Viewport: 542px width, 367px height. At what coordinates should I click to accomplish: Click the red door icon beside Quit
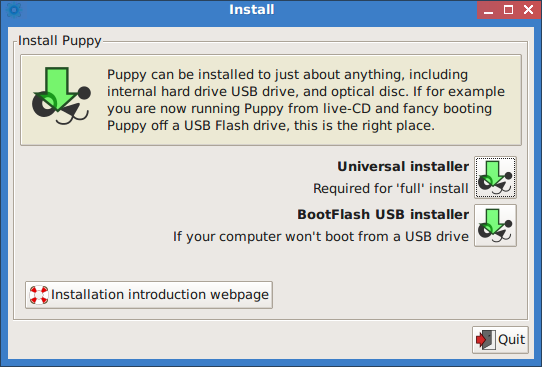coord(485,340)
